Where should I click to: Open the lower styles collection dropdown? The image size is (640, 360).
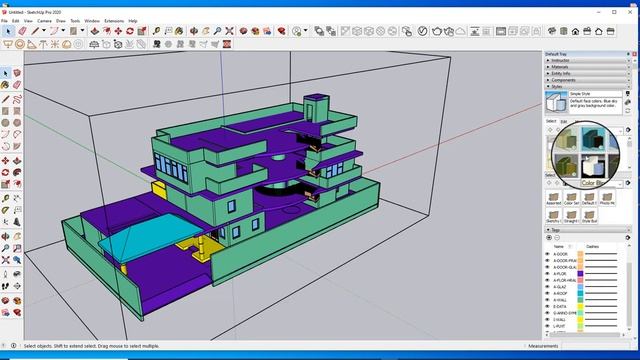(x=621, y=184)
